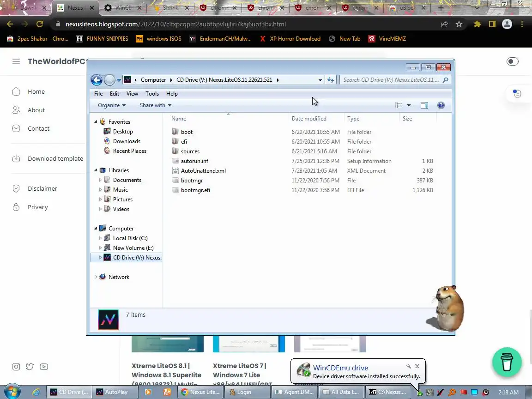The width and height of the screenshot is (532, 399).
Task: Open Organize dropdown menu
Action: (112, 105)
